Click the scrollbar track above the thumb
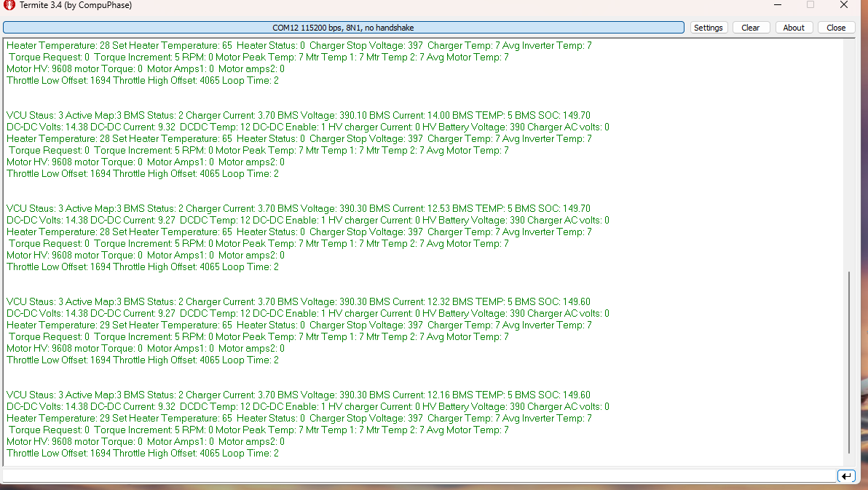 848,153
